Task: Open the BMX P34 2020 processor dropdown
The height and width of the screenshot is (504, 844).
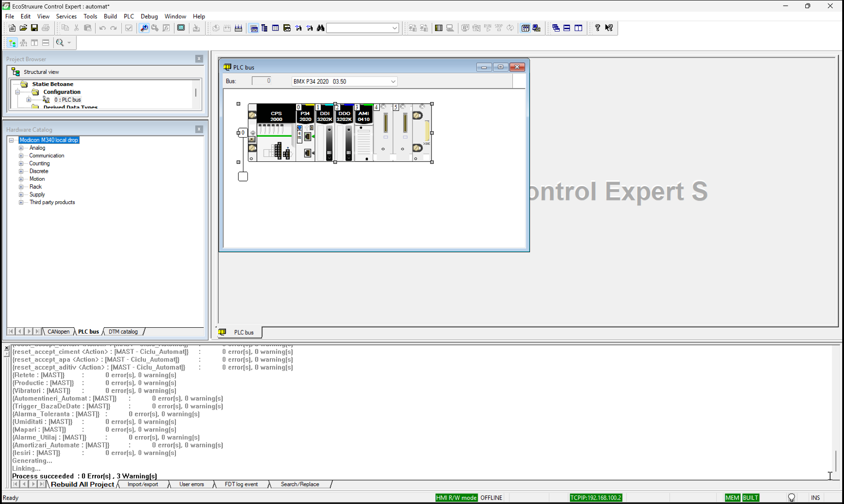Action: pyautogui.click(x=393, y=81)
